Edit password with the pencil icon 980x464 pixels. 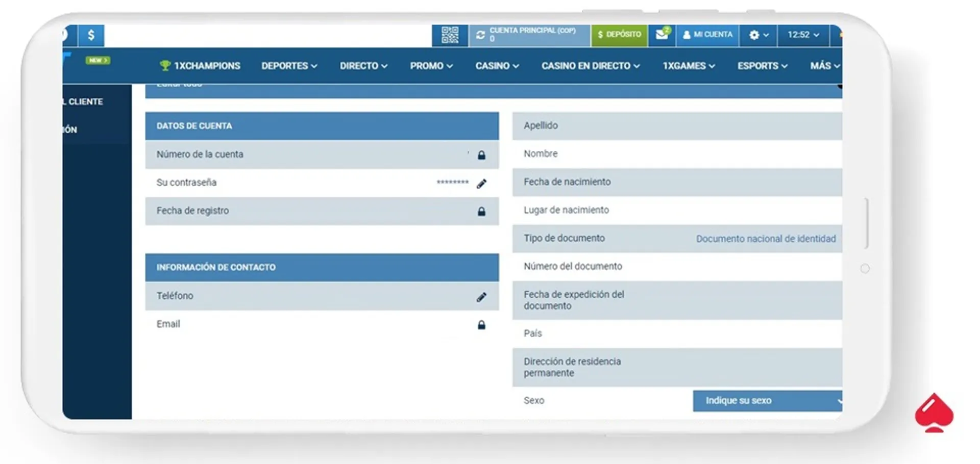481,184
